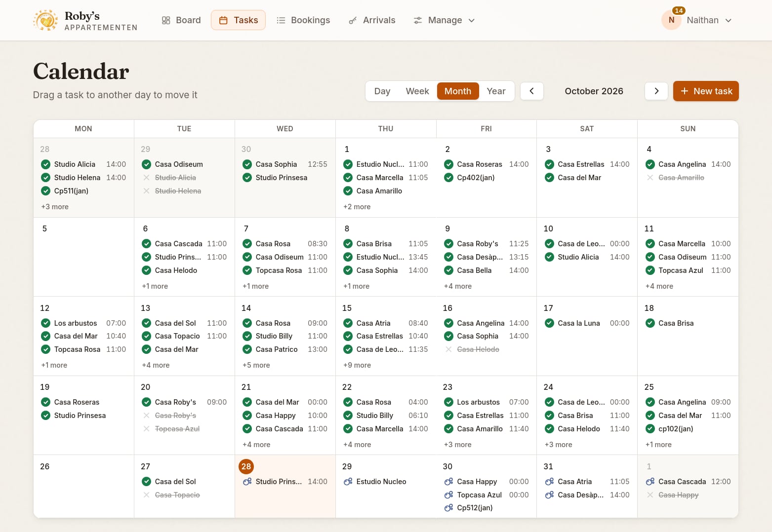Viewport: 772px width, 532px height.
Task: Toggle check for Casa Brisa on 18
Action: click(x=650, y=323)
